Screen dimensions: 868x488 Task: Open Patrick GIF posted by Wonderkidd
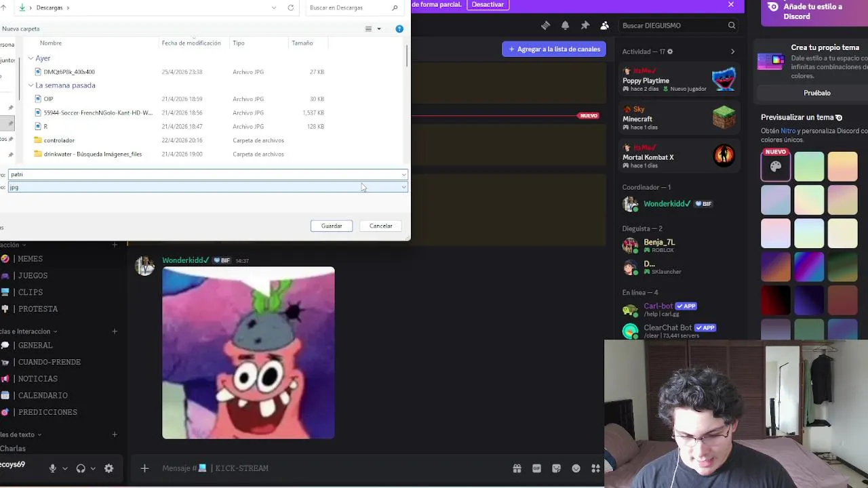[x=248, y=353]
